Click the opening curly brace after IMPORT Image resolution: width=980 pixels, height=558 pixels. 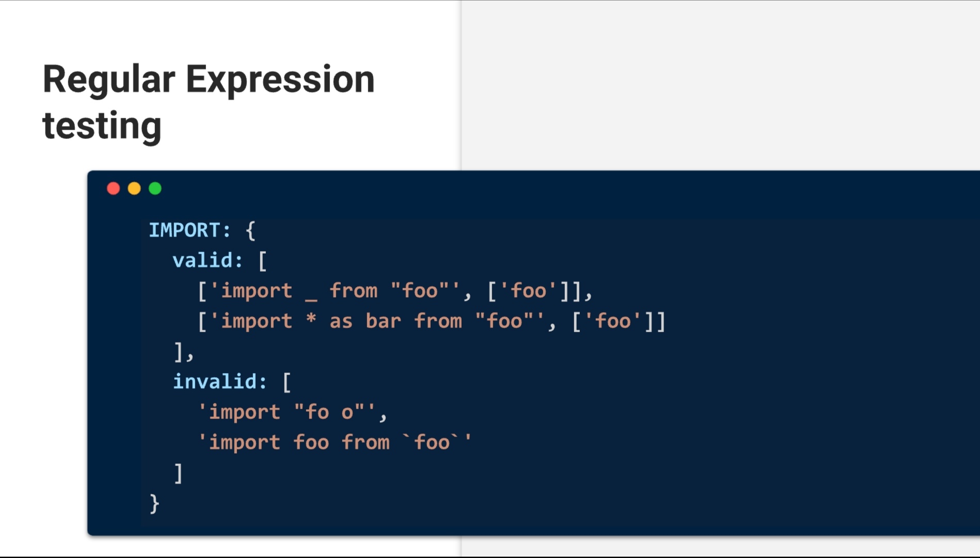[x=250, y=230]
